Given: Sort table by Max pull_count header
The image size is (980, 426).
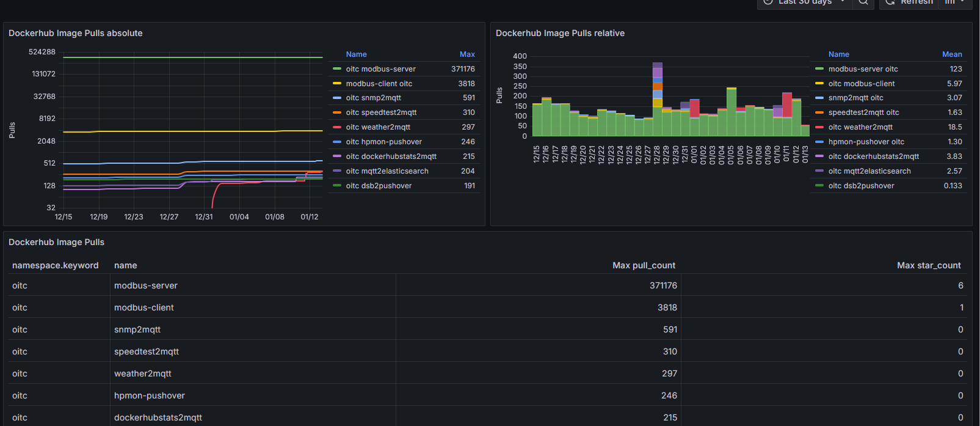Looking at the screenshot, I should click(644, 265).
